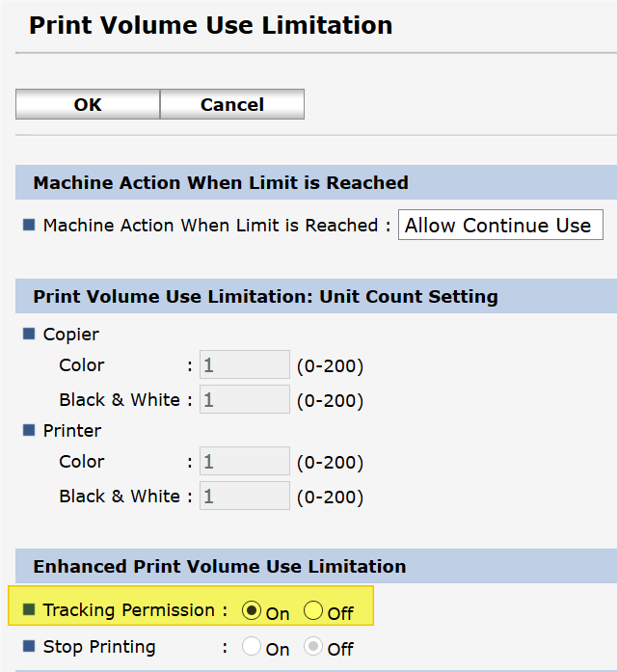Focus the Printer Black & White count field
This screenshot has width=617, height=672.
(244, 497)
